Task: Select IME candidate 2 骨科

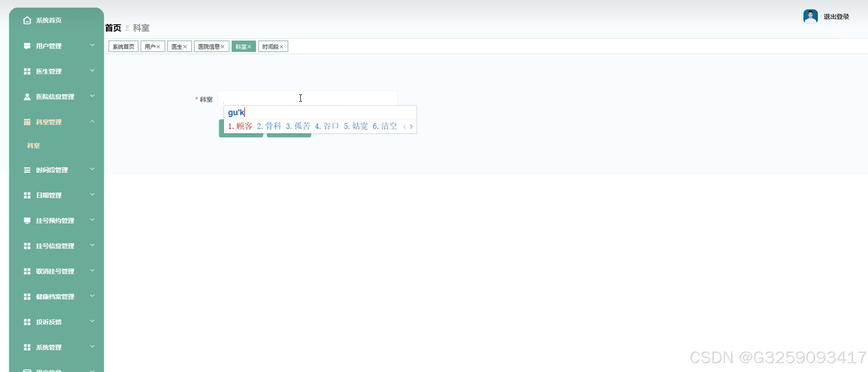Action: pyautogui.click(x=269, y=126)
